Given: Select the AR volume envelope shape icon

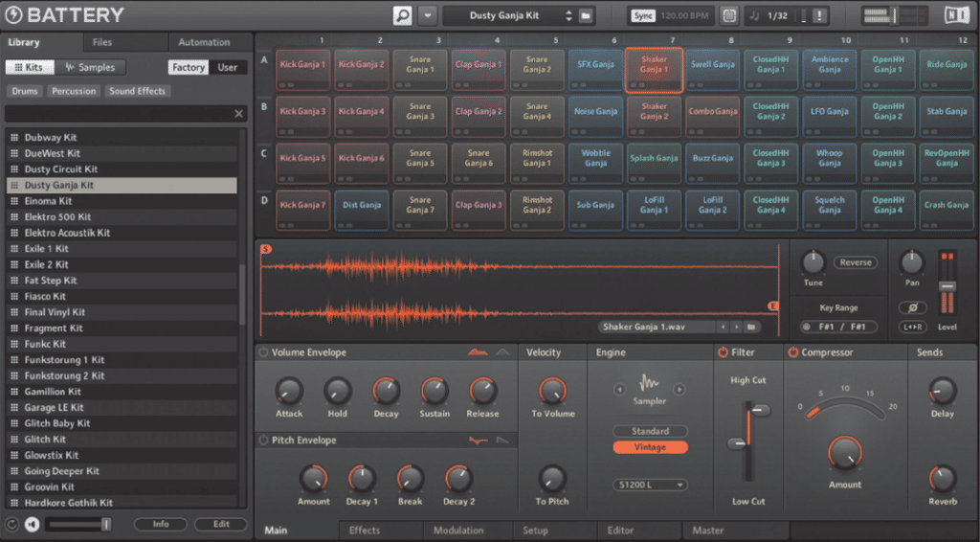Looking at the screenshot, I should (502, 352).
